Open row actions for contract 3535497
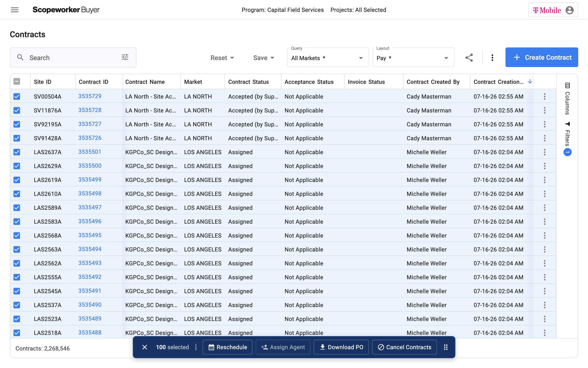 545,208
